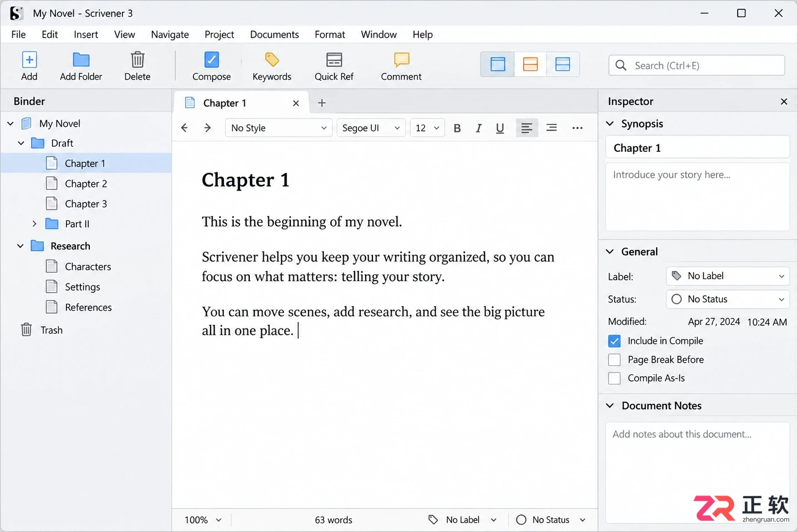Select the single editor layout icon
The height and width of the screenshot is (532, 798).
pos(498,64)
